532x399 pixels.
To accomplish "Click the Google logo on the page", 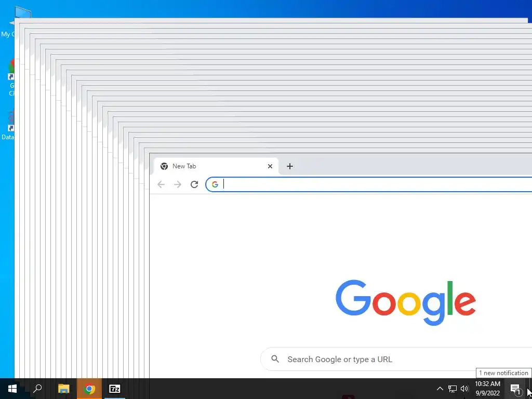I will point(405,303).
